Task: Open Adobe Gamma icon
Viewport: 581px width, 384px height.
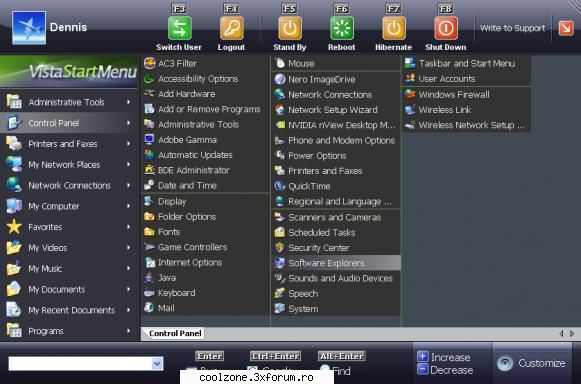Action: 149,139
